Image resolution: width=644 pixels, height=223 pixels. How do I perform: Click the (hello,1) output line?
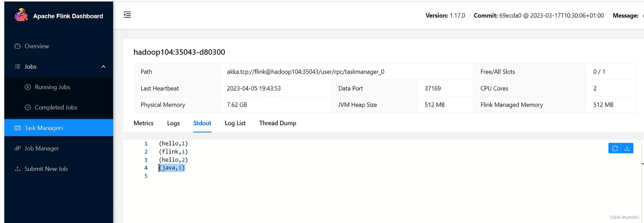[173, 144]
